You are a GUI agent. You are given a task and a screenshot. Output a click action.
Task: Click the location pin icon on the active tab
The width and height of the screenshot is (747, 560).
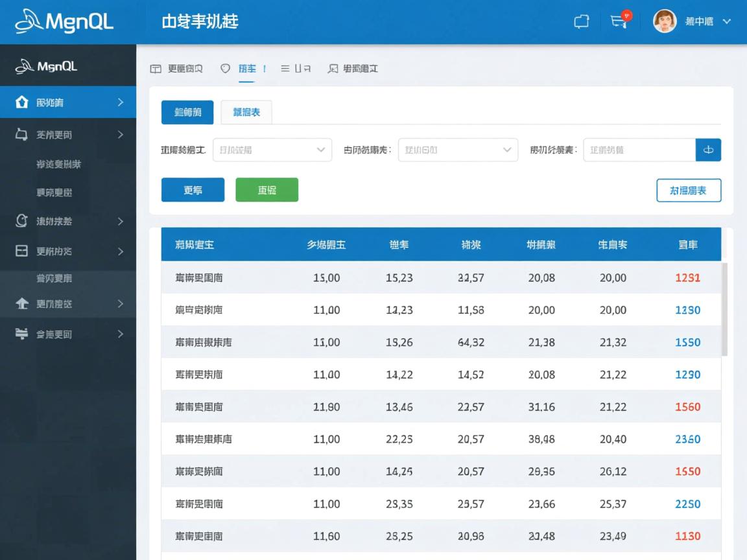coord(226,67)
